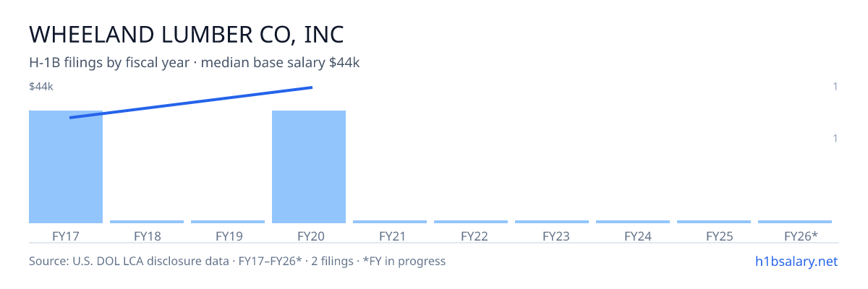Viewport: 868px width, 289px height.
Task: Click the FY20 axis label
Action: click(x=309, y=236)
